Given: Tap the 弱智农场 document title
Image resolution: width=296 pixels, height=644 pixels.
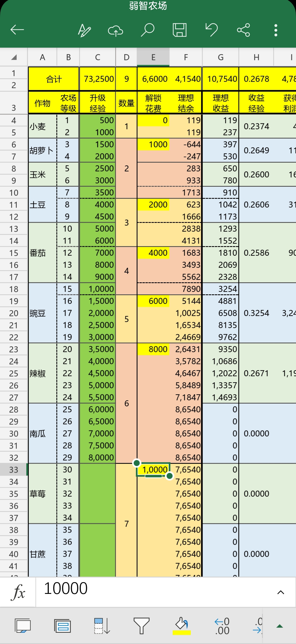Looking at the screenshot, I should 148,5.
